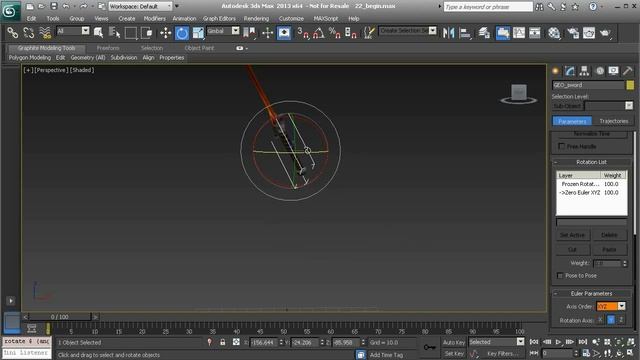640x360 pixels.
Task: Collapse the Rotation List rollout
Action: tap(591, 162)
